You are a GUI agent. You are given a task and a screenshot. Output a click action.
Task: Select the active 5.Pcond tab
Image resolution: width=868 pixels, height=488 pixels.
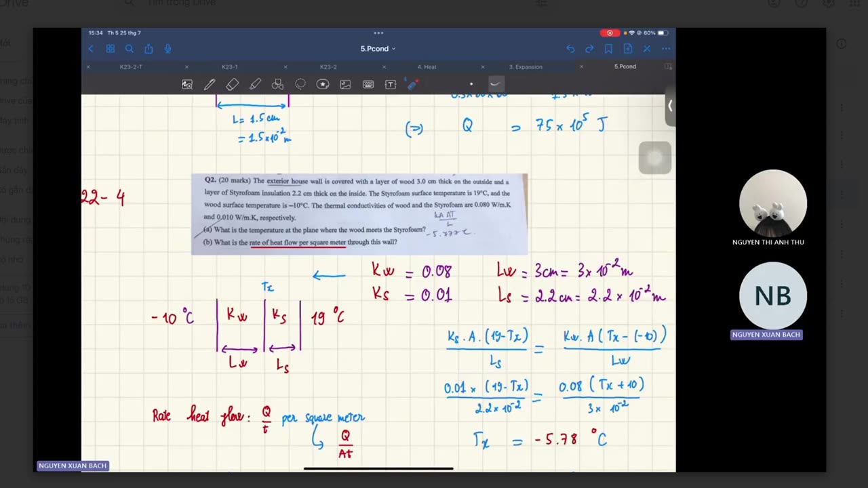coord(625,67)
